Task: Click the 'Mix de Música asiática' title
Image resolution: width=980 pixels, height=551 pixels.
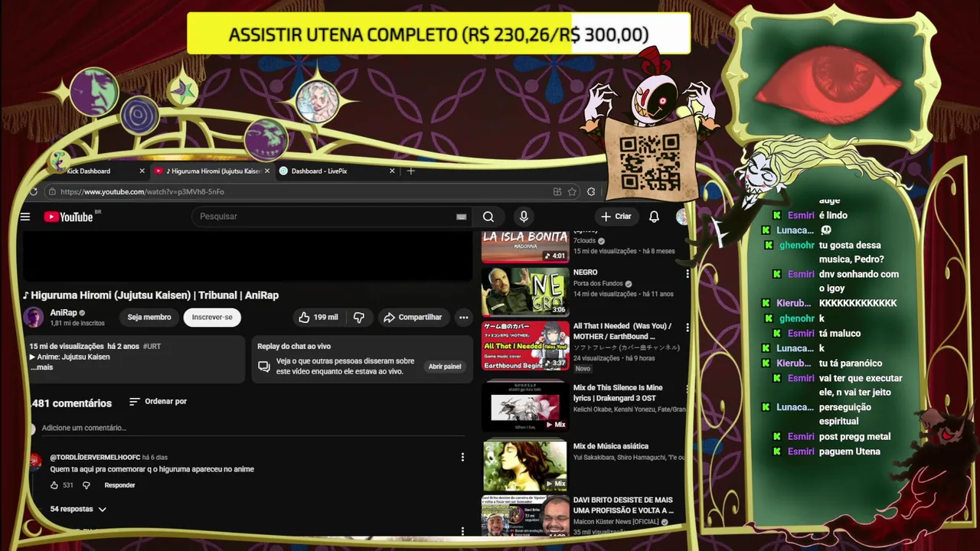Action: (611, 446)
